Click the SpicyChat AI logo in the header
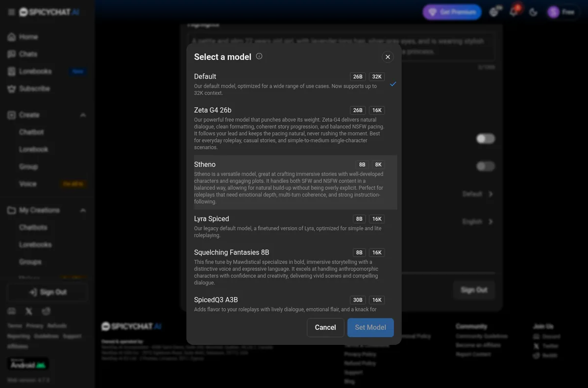 [49, 12]
